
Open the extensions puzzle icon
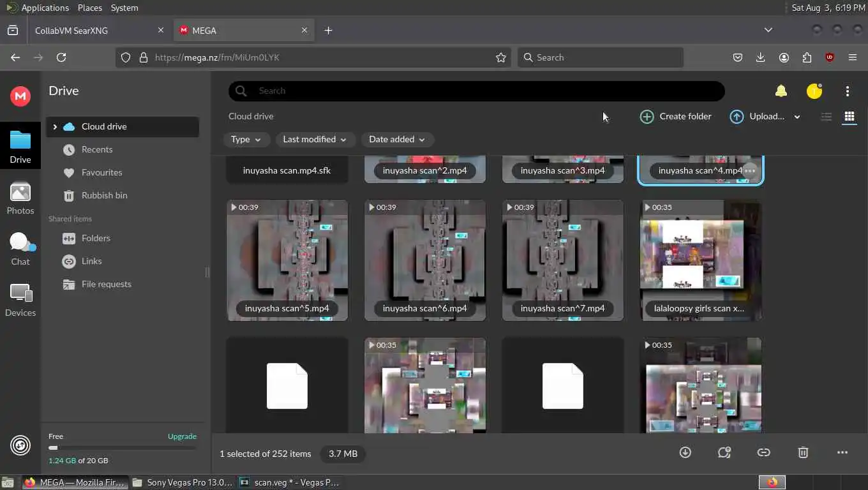coord(807,57)
